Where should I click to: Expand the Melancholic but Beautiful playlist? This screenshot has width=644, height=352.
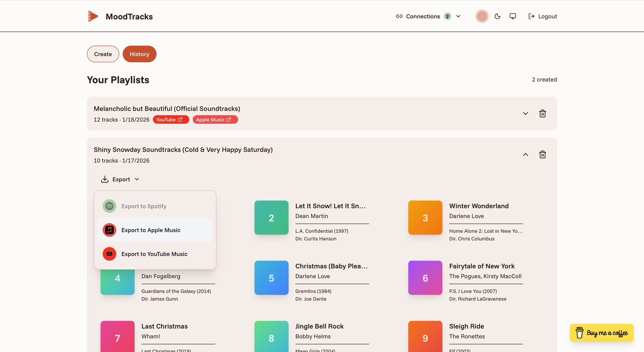(526, 113)
